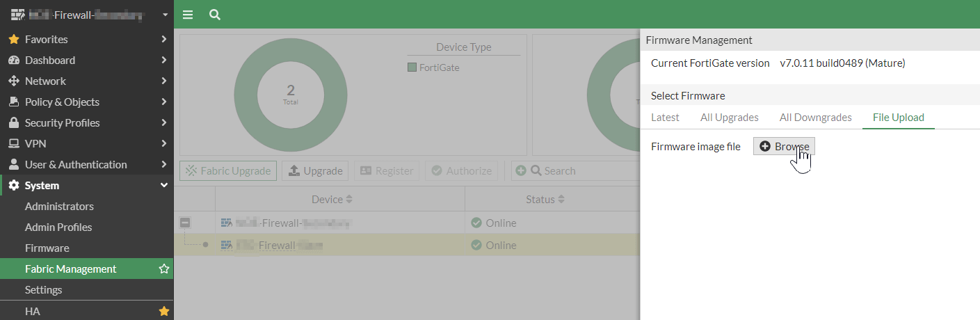
Task: Switch to the All Downgrades tab
Action: point(815,117)
